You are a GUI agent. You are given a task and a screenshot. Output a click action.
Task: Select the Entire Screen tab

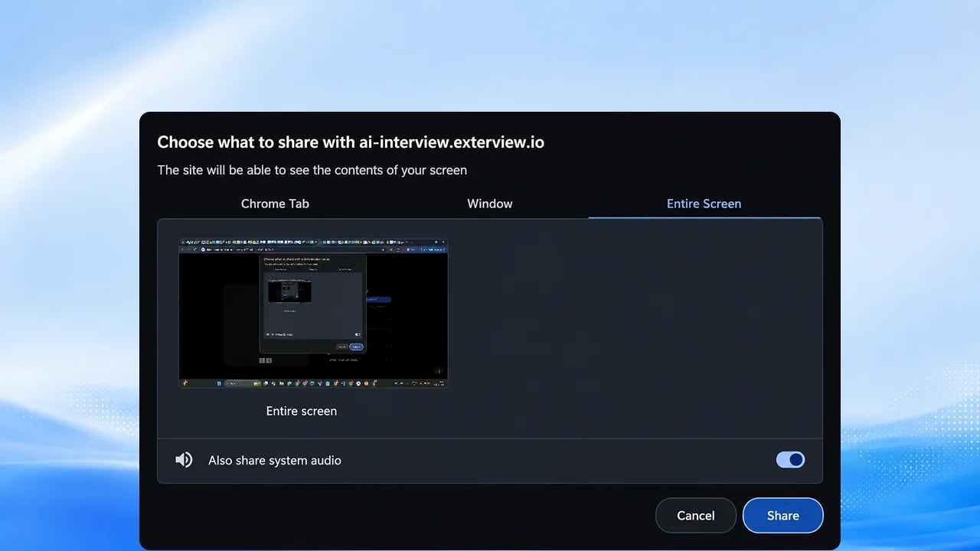click(x=704, y=204)
